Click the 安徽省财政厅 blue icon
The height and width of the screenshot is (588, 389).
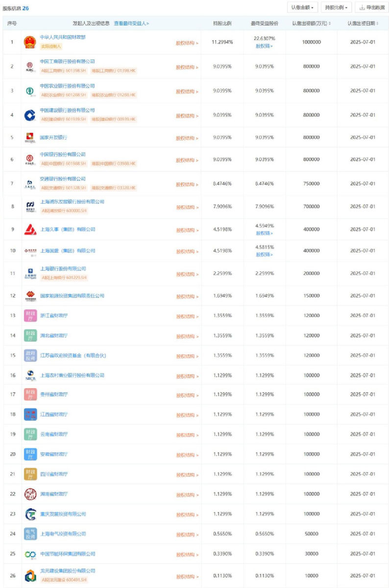pos(30,454)
